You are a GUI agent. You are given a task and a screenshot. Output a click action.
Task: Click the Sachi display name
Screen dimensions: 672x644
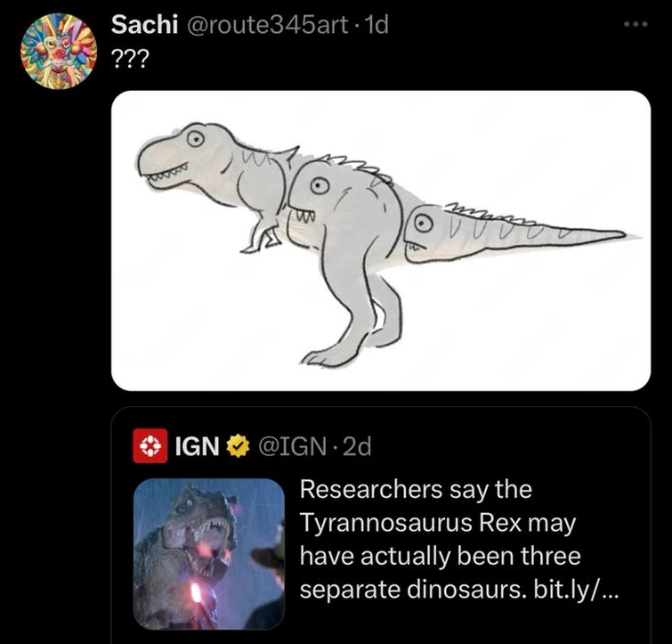tap(142, 25)
